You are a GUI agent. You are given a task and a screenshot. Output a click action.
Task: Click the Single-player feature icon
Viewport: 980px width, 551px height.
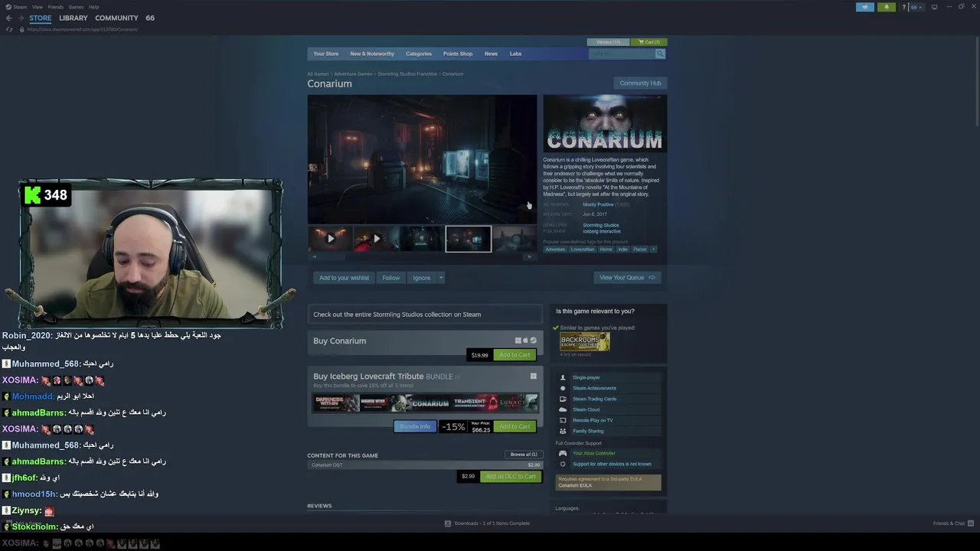(563, 377)
